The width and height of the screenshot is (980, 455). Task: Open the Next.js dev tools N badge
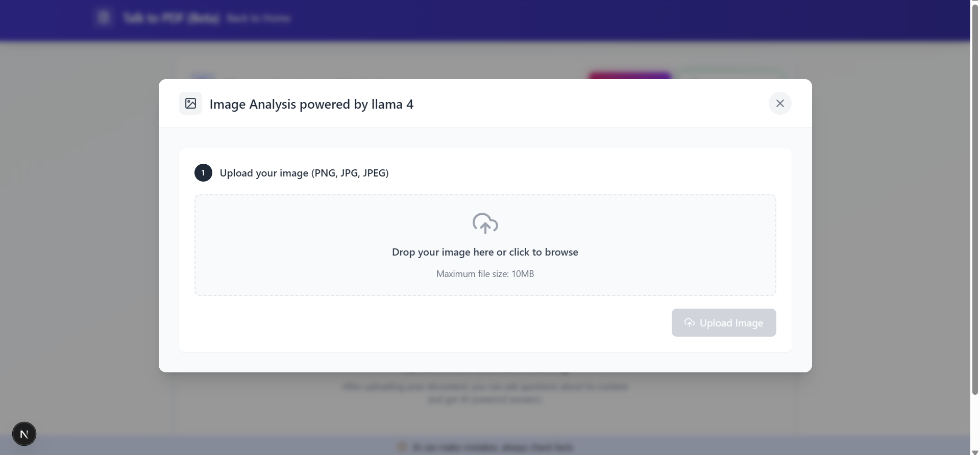click(24, 434)
